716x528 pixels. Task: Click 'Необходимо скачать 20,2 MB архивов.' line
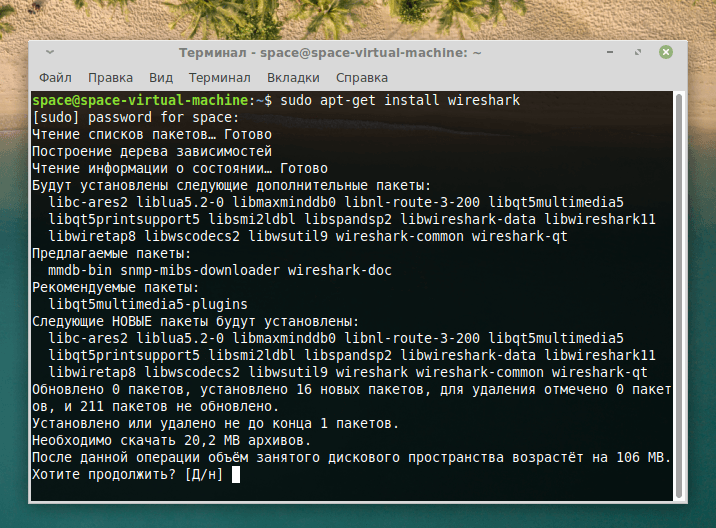172,440
